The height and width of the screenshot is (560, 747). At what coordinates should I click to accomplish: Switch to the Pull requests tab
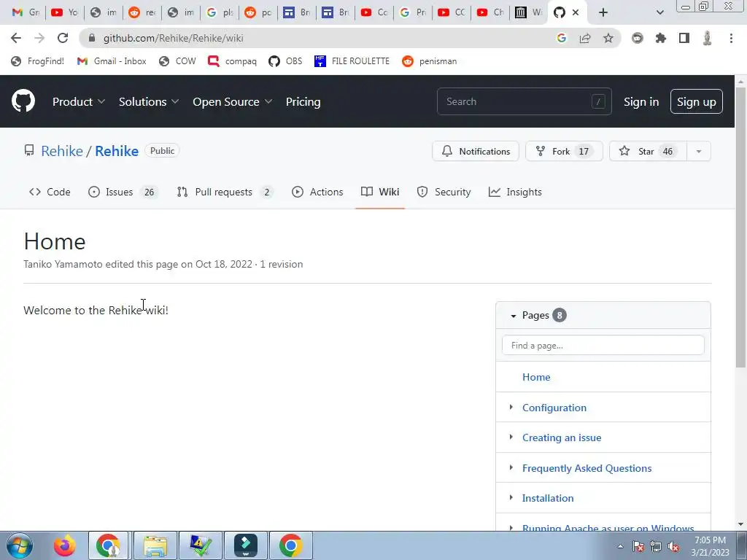point(225,192)
